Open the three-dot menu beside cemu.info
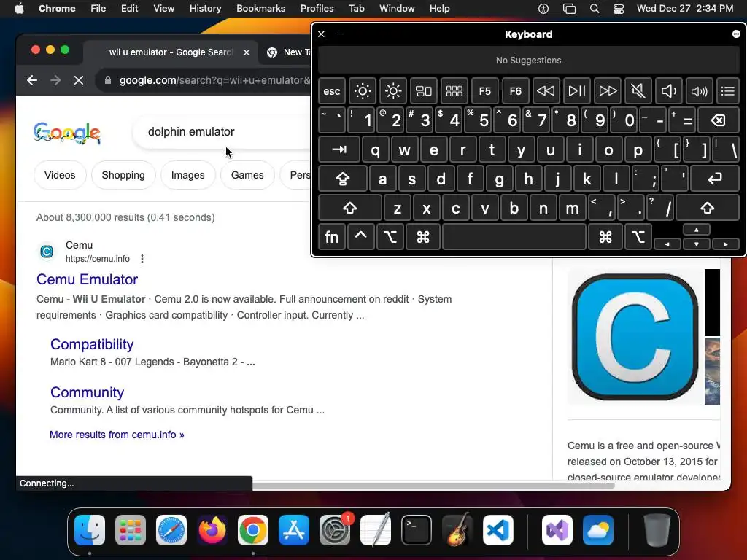The width and height of the screenshot is (747, 560). 142,259
